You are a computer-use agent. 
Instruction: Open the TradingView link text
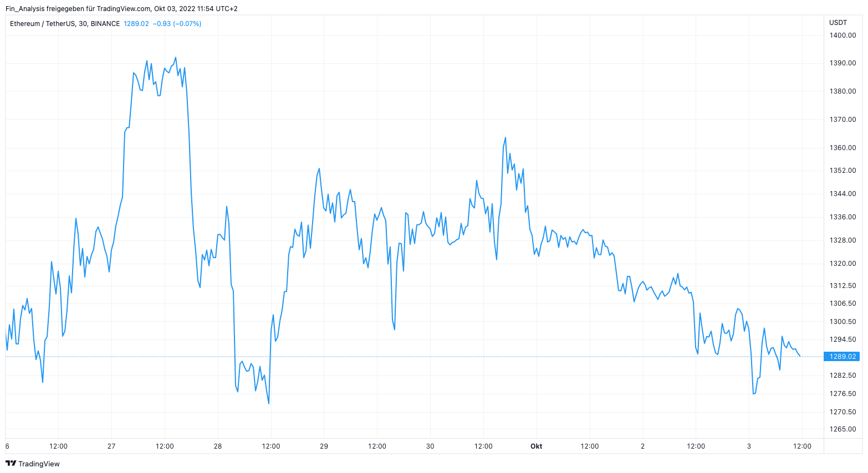point(39,464)
